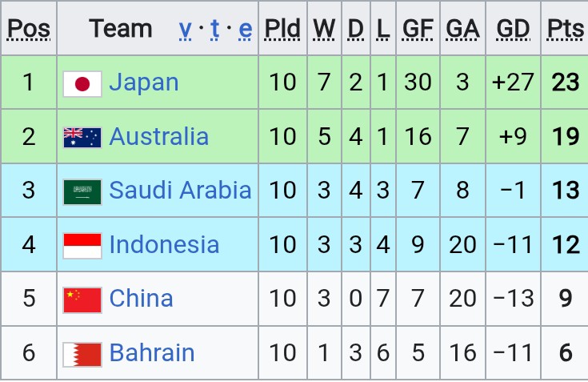The image size is (588, 382).
Task: Click the Pts column header abbreviation
Action: (x=565, y=29)
